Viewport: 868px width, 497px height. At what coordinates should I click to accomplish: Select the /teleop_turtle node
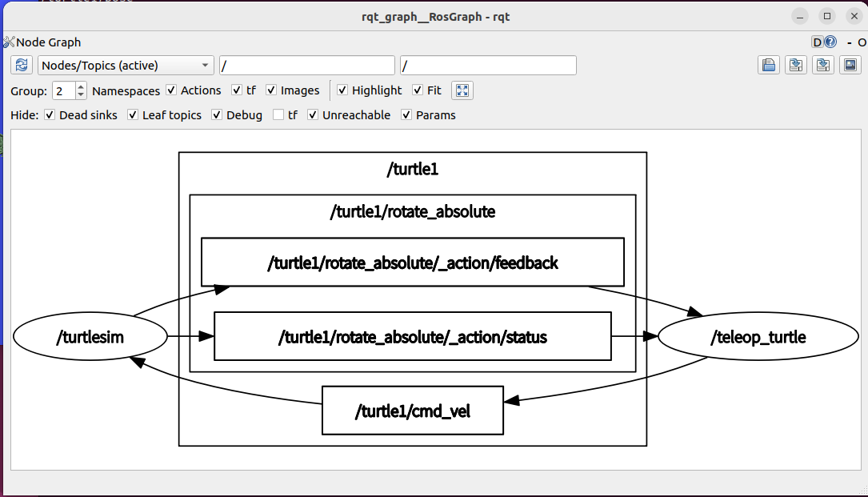click(758, 336)
